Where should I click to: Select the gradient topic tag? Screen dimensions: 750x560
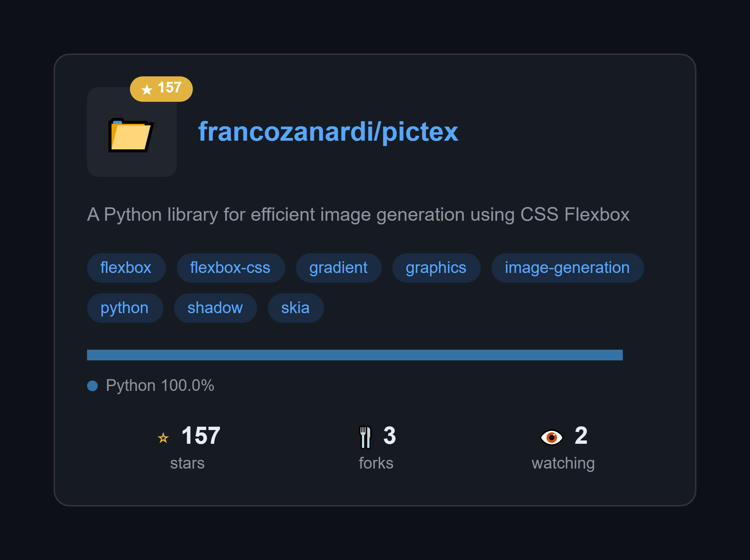tap(338, 268)
